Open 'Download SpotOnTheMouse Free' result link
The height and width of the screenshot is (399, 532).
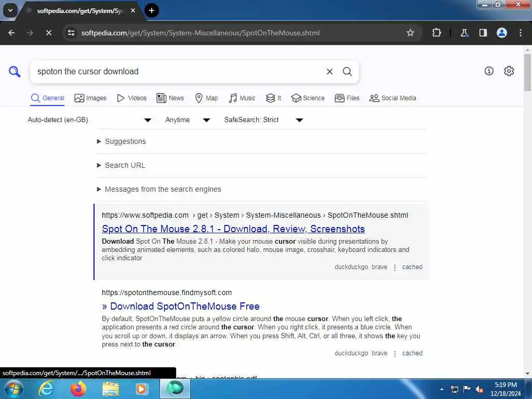180,307
